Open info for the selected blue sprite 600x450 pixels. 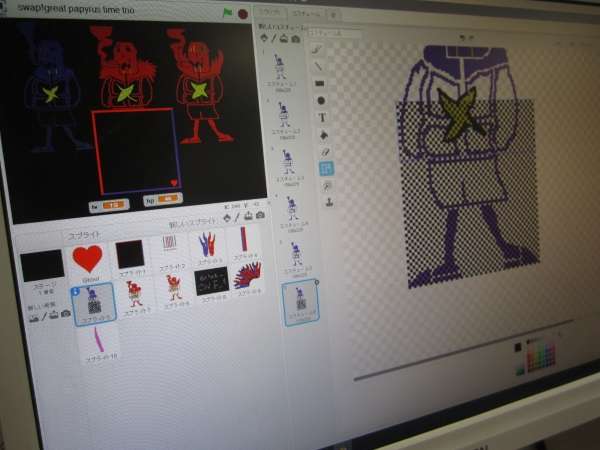(x=75, y=292)
